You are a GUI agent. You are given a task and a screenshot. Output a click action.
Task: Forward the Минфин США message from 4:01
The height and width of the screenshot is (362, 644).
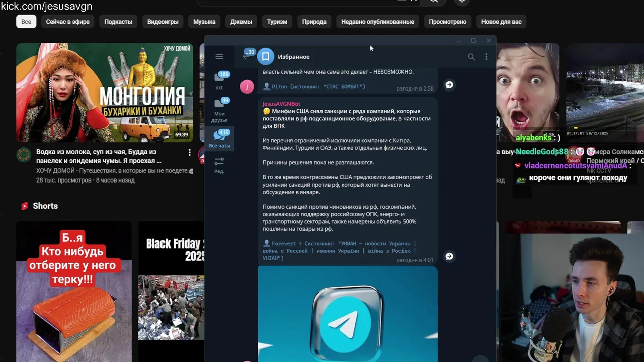point(449,256)
